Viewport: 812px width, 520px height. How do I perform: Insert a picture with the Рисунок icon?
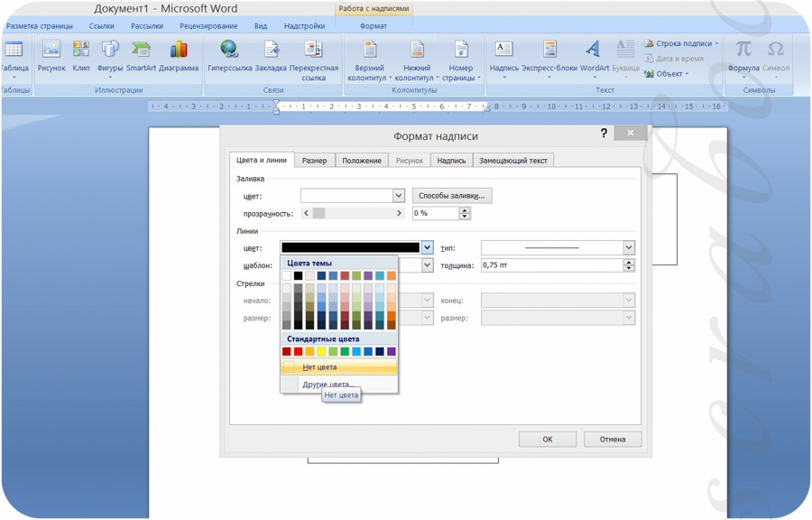coord(51,55)
